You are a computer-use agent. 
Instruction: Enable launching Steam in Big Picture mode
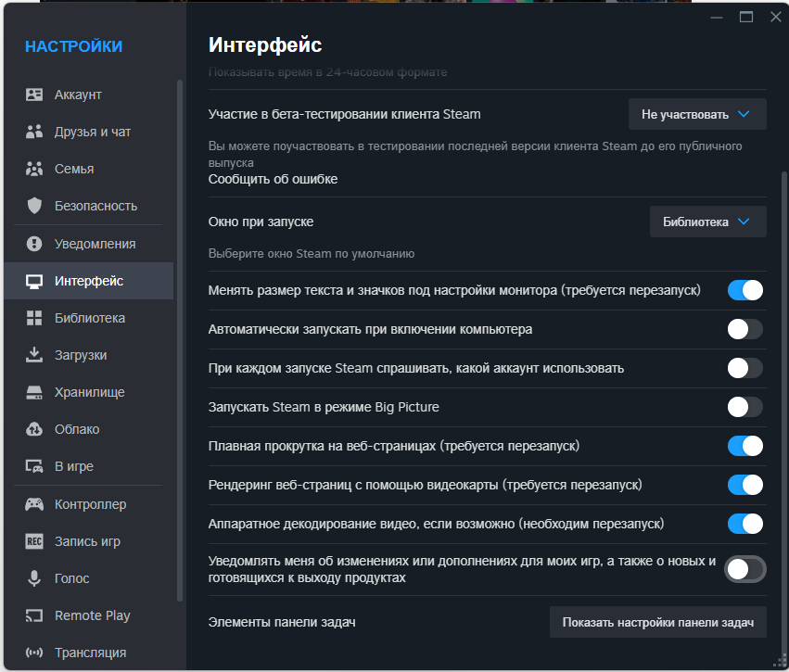tap(745, 407)
